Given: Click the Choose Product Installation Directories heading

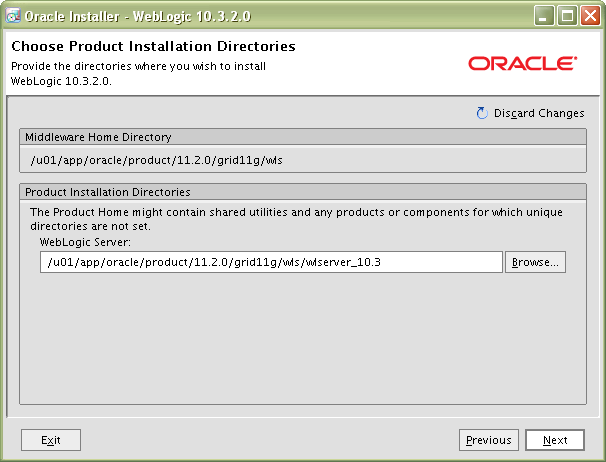Looking at the screenshot, I should click(153, 47).
